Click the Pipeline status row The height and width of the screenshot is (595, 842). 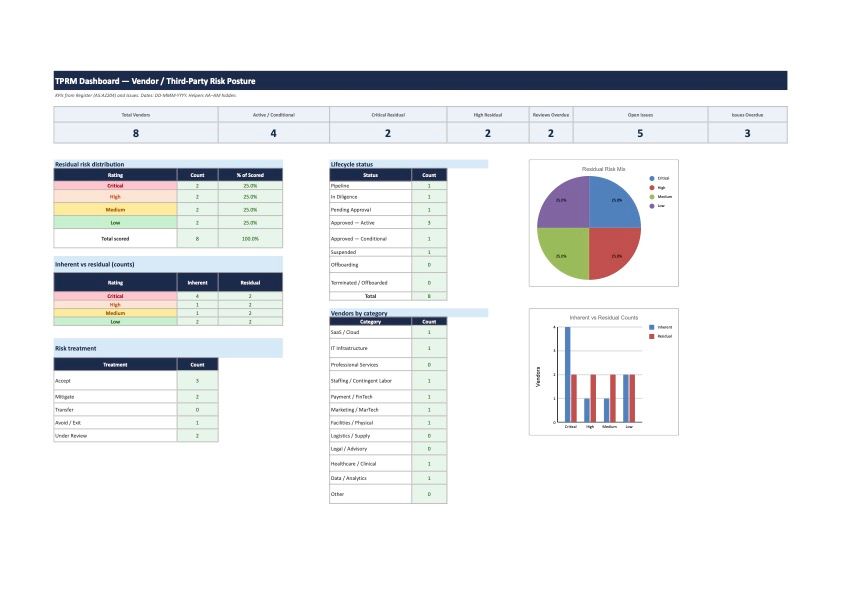(x=388, y=186)
